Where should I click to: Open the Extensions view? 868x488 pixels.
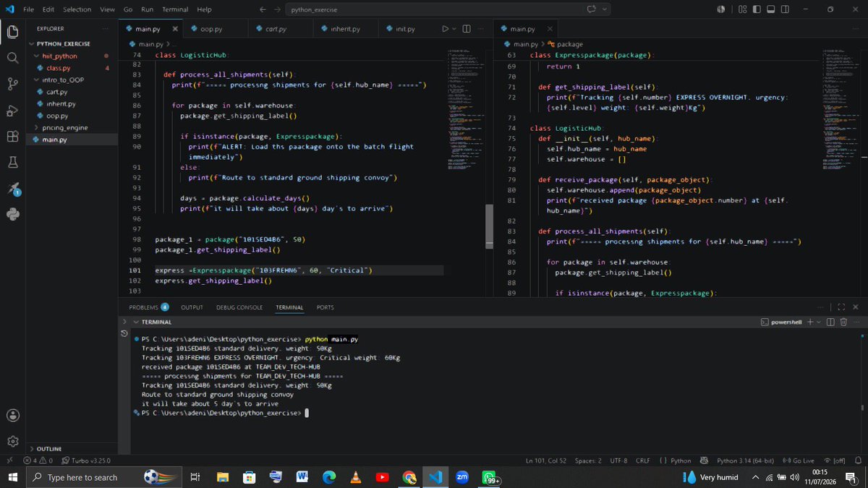pos(12,137)
